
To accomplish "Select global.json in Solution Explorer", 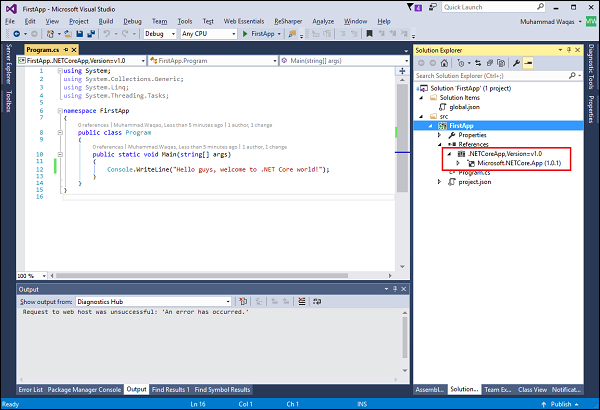I will (464, 105).
